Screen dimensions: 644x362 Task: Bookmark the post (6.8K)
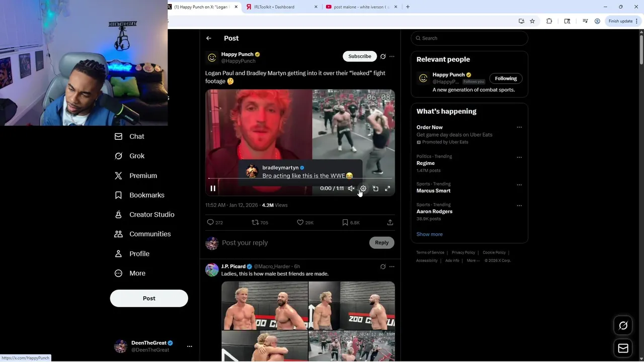click(x=351, y=222)
